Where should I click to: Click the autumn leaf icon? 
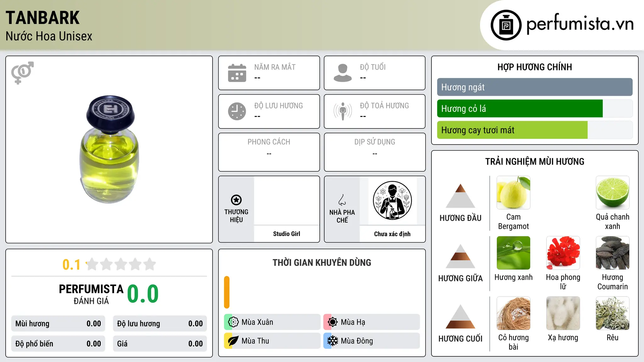[x=233, y=341]
